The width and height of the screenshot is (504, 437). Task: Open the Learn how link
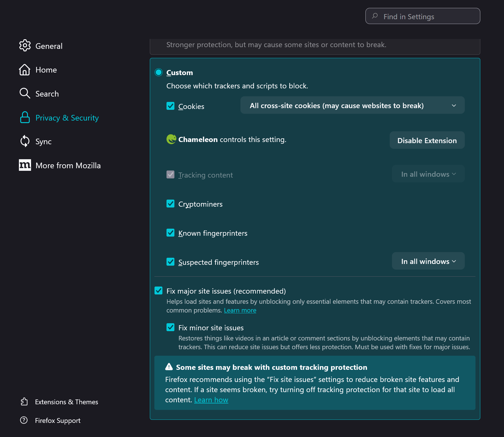[211, 400]
